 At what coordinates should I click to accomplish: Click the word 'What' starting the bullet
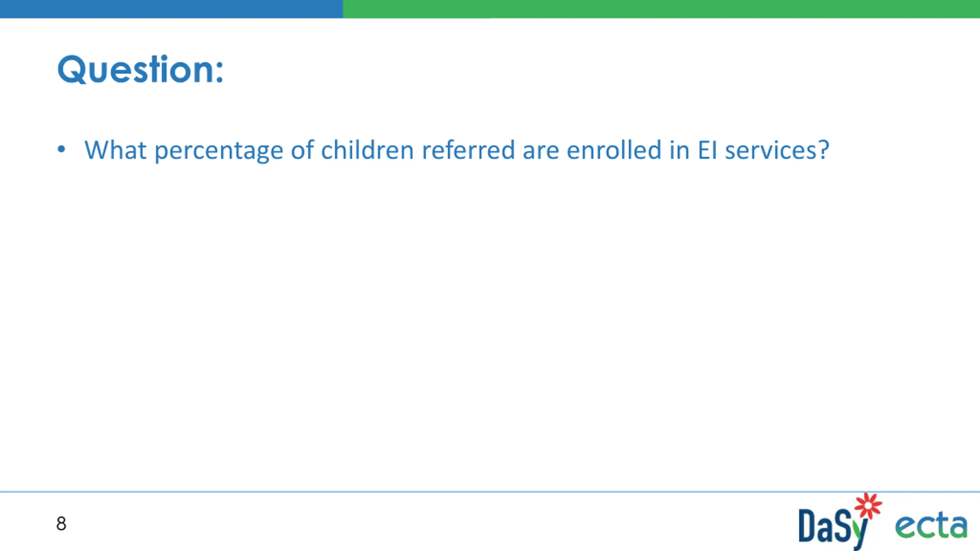tap(115, 150)
